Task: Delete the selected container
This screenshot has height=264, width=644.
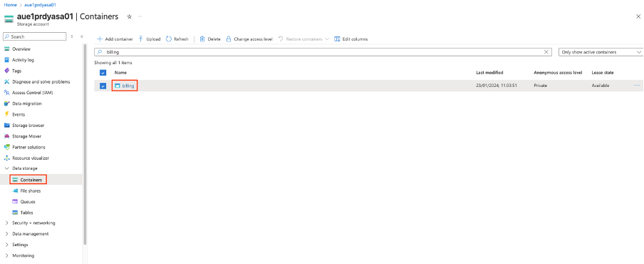Action: click(210, 39)
